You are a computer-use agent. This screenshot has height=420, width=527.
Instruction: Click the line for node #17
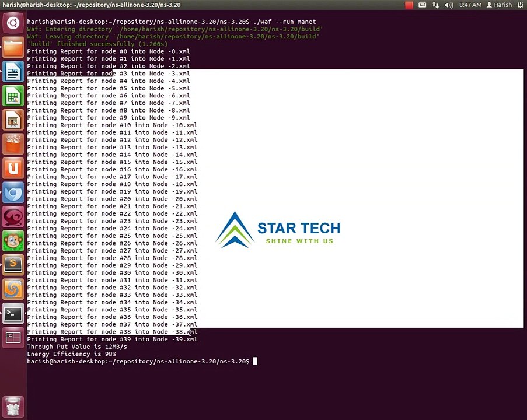pyautogui.click(x=112, y=177)
